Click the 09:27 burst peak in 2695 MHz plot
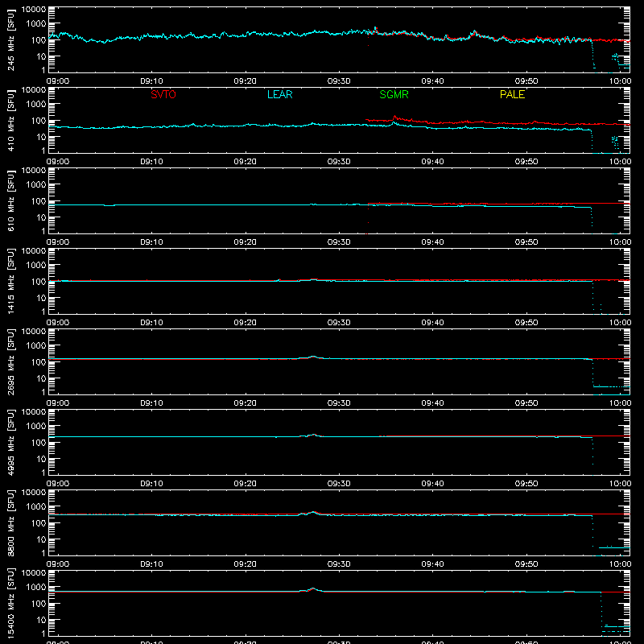 tap(313, 357)
